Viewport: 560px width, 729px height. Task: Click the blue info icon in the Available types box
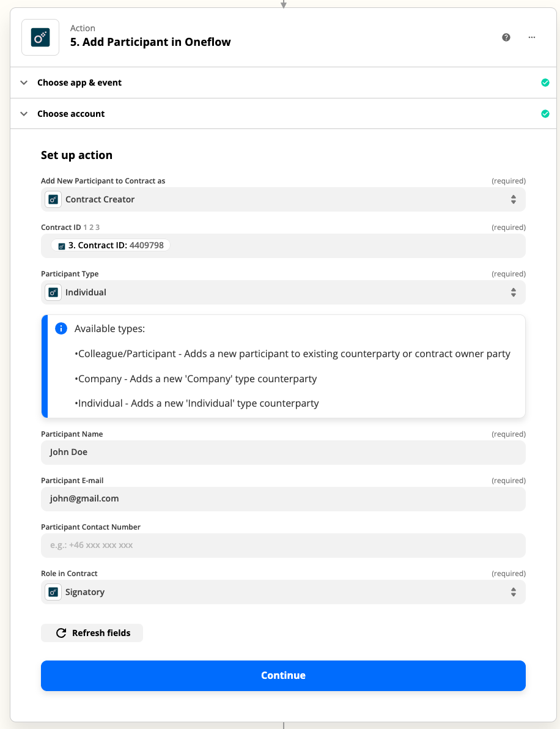[x=61, y=328]
